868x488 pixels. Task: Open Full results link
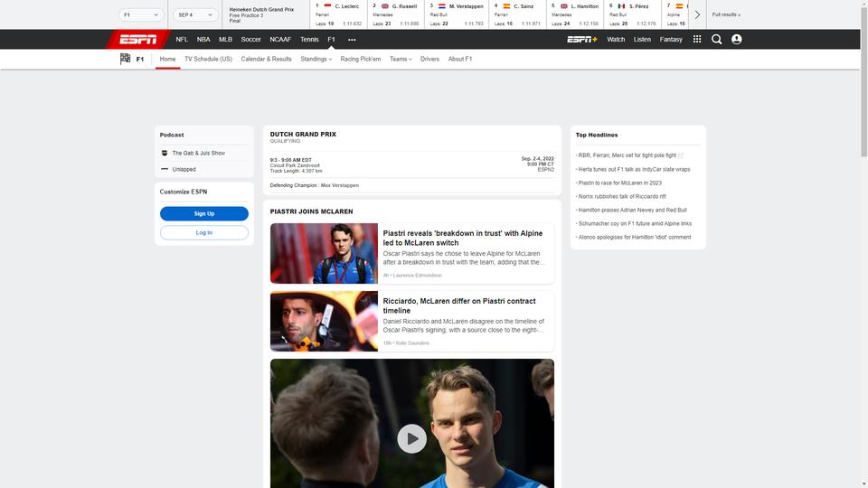[726, 15]
